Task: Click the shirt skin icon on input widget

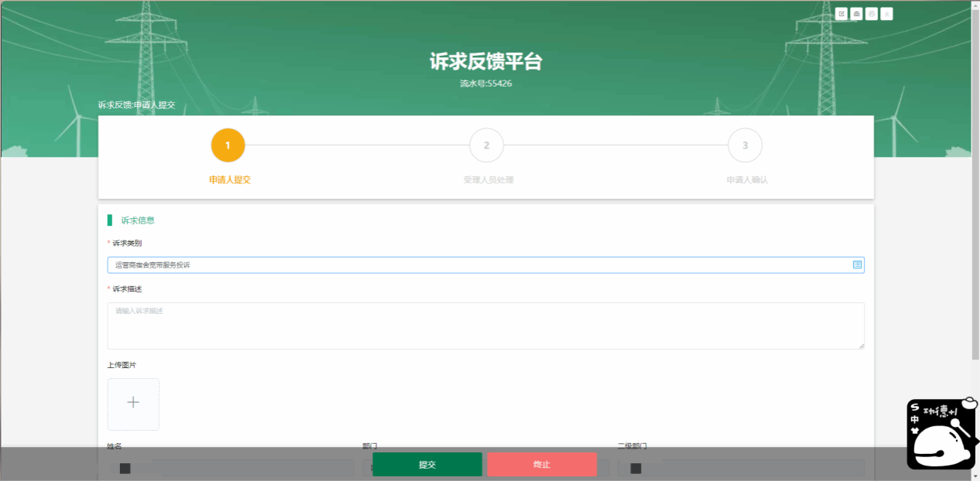Action: pyautogui.click(x=915, y=432)
